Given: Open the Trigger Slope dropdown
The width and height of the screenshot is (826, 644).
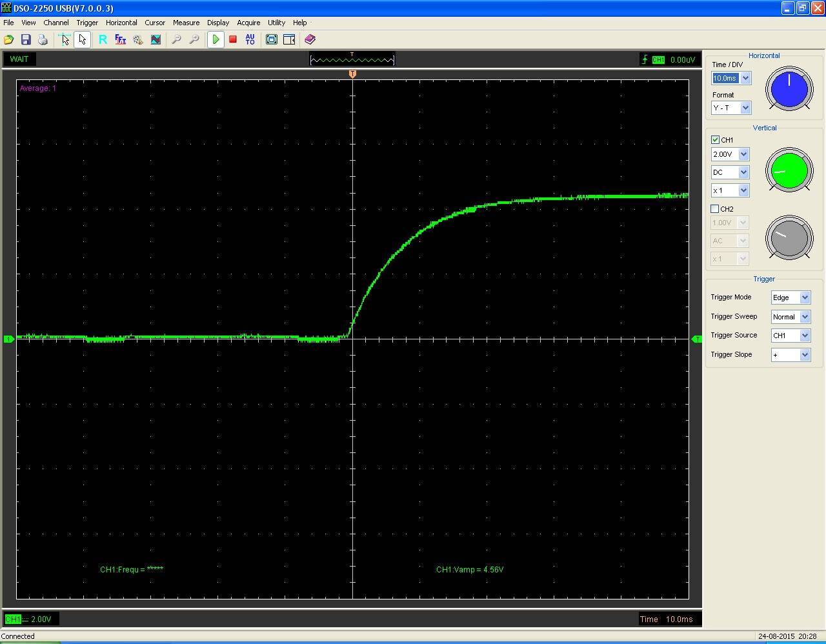Looking at the screenshot, I should 805,355.
